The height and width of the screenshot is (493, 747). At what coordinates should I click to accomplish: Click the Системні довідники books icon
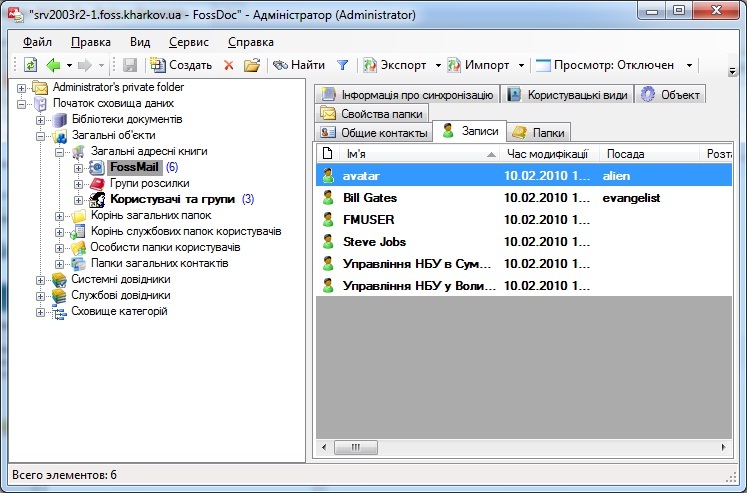pos(59,280)
